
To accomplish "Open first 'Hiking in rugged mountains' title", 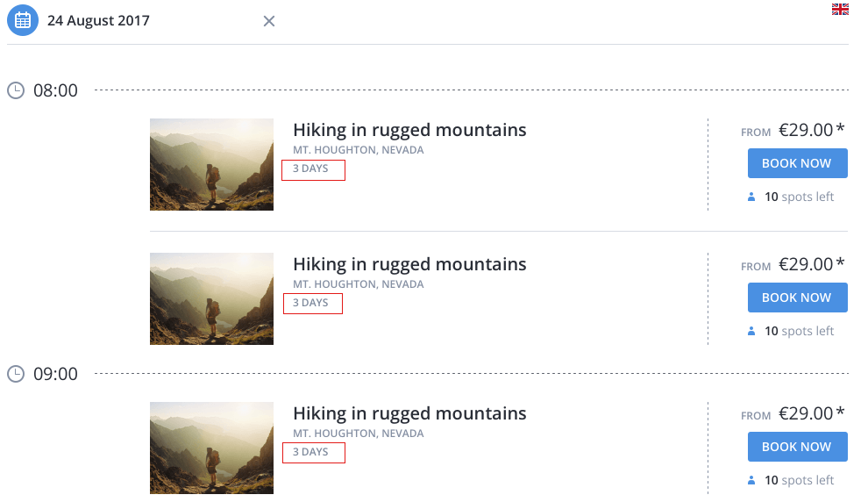I will coord(409,130).
